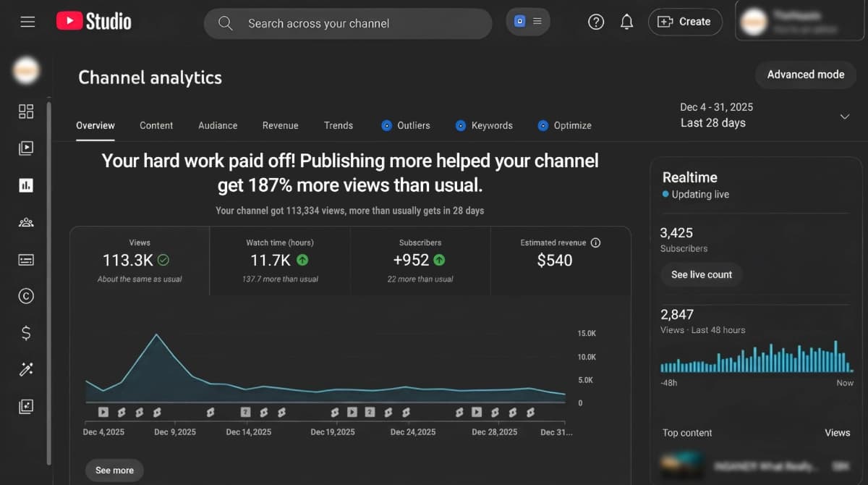Click the Advanced mode button
The image size is (868, 485).
click(805, 75)
